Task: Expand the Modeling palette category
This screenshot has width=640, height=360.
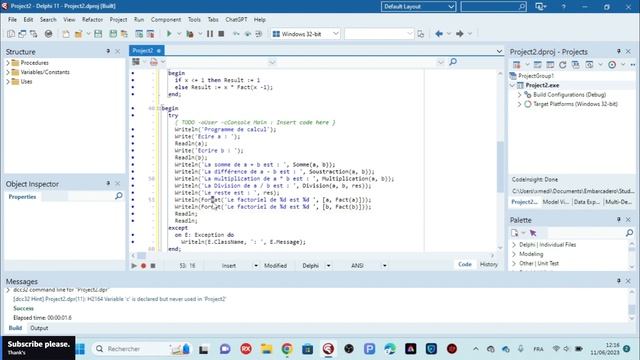Action: (514, 254)
